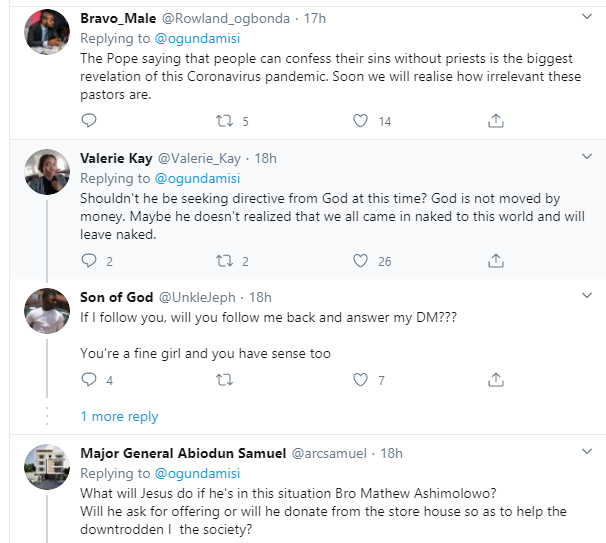Open more options on Valerie Kay's tweet
This screenshot has height=543, width=606.
pos(588,158)
